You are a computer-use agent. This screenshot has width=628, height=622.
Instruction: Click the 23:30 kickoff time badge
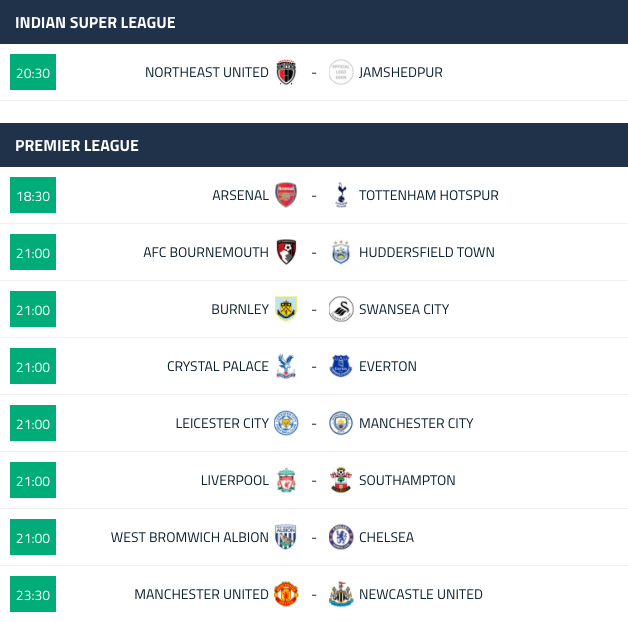coord(33,594)
